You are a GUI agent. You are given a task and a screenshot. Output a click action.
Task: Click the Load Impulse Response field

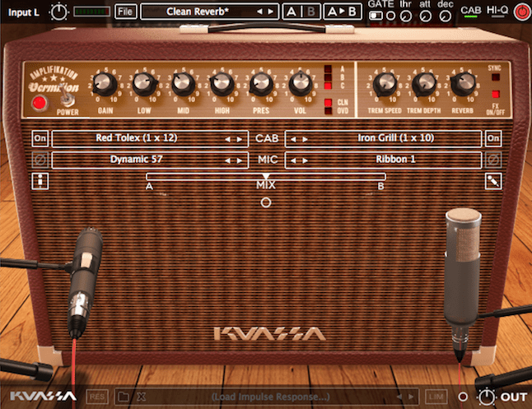point(272,397)
